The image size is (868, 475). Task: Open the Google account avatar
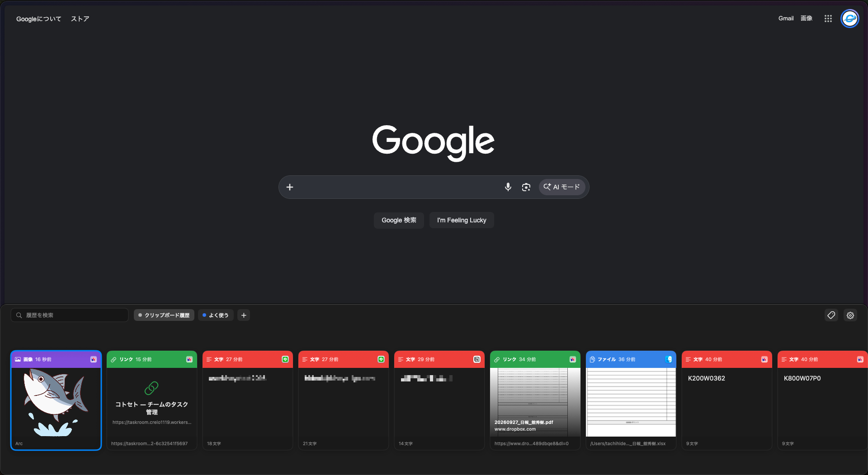pos(849,19)
